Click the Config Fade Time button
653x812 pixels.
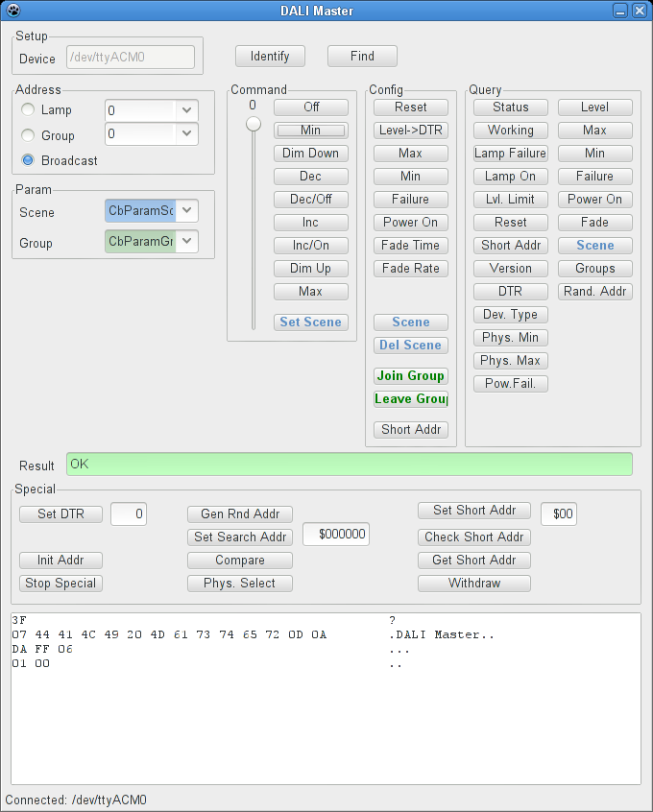coord(410,246)
